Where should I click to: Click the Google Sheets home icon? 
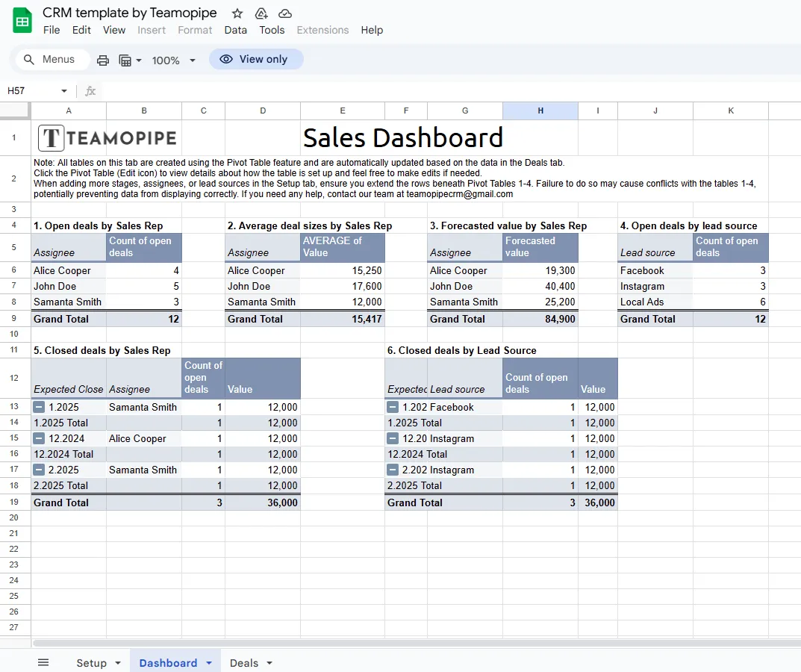(22, 21)
